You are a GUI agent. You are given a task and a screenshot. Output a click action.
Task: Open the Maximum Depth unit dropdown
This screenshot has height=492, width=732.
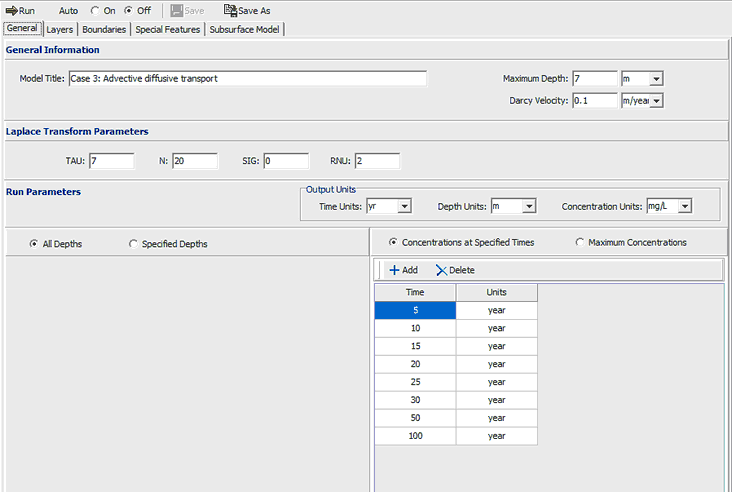656,79
